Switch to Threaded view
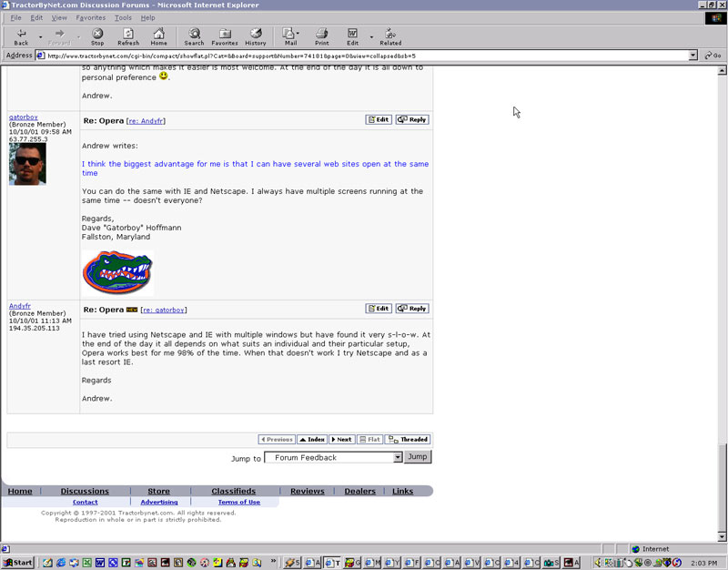The width and height of the screenshot is (728, 570). 408,440
